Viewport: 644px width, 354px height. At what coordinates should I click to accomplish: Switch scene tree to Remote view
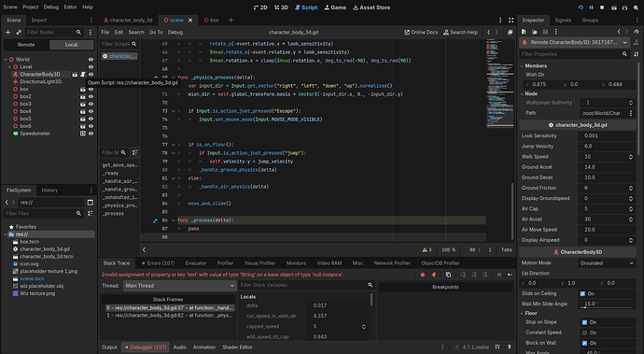tap(26, 45)
